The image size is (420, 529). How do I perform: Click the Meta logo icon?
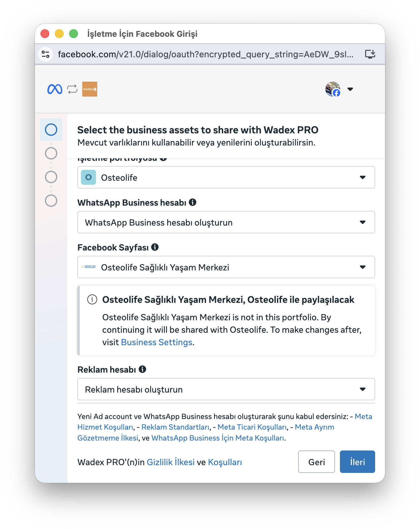click(55, 89)
